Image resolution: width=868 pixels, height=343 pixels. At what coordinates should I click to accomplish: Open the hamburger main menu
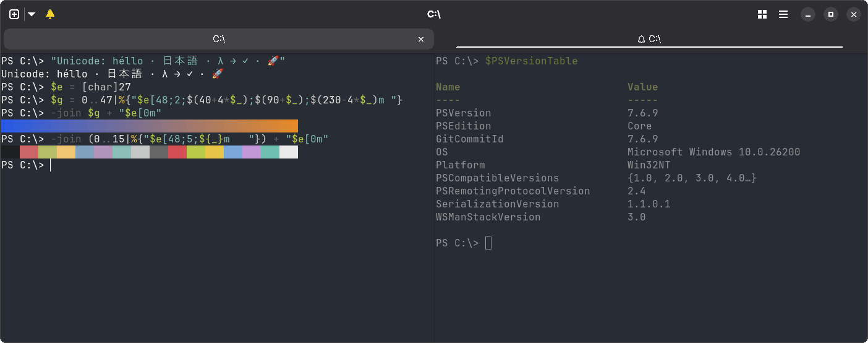tap(783, 14)
